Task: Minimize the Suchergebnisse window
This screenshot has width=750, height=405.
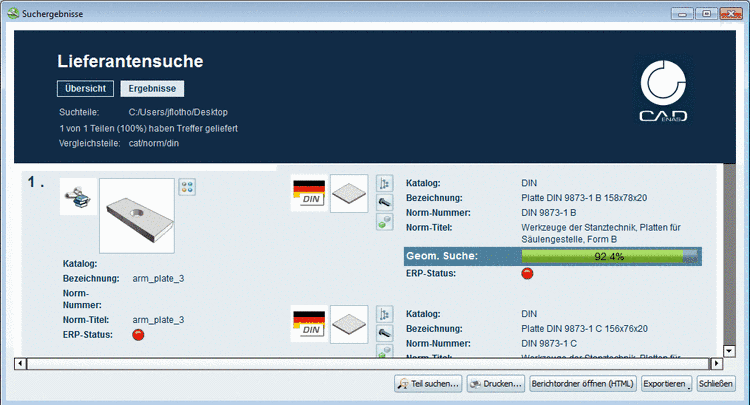Action: click(683, 13)
